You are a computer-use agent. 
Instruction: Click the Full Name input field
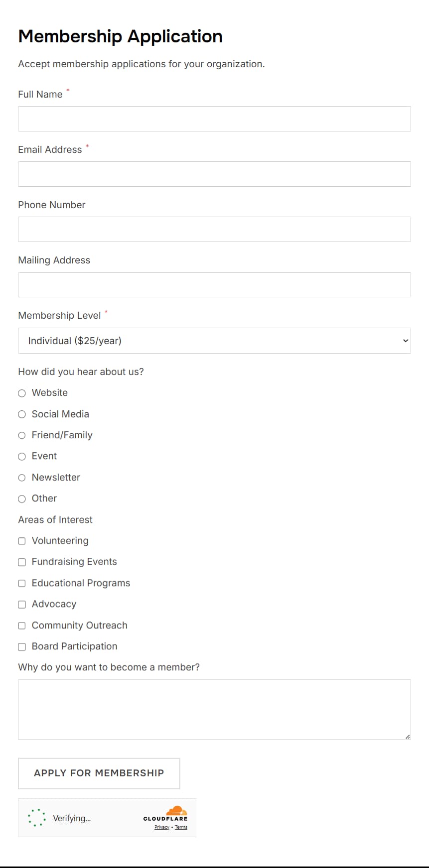(x=214, y=119)
